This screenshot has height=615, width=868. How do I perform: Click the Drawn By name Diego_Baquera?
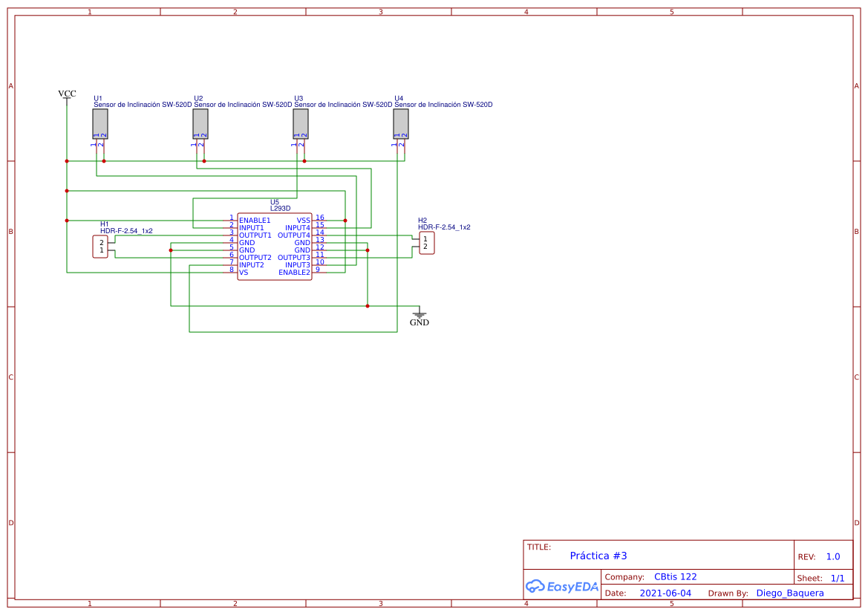click(x=789, y=593)
